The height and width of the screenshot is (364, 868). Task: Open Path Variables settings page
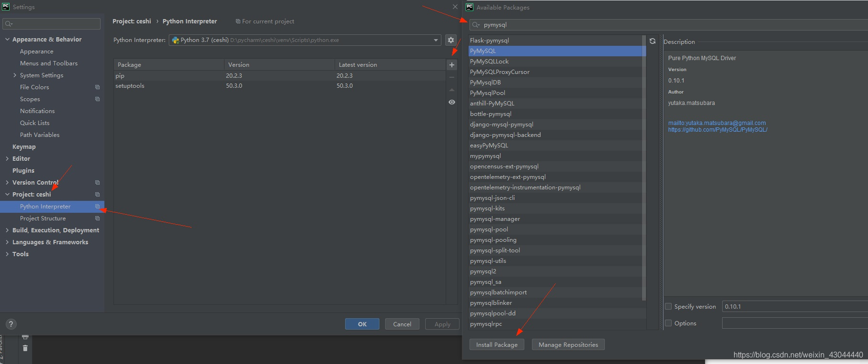tap(40, 135)
